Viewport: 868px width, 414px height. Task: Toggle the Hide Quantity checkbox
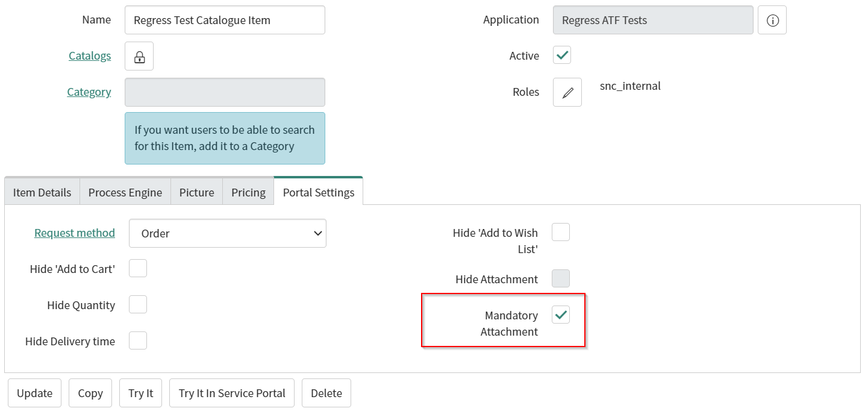pos(138,305)
